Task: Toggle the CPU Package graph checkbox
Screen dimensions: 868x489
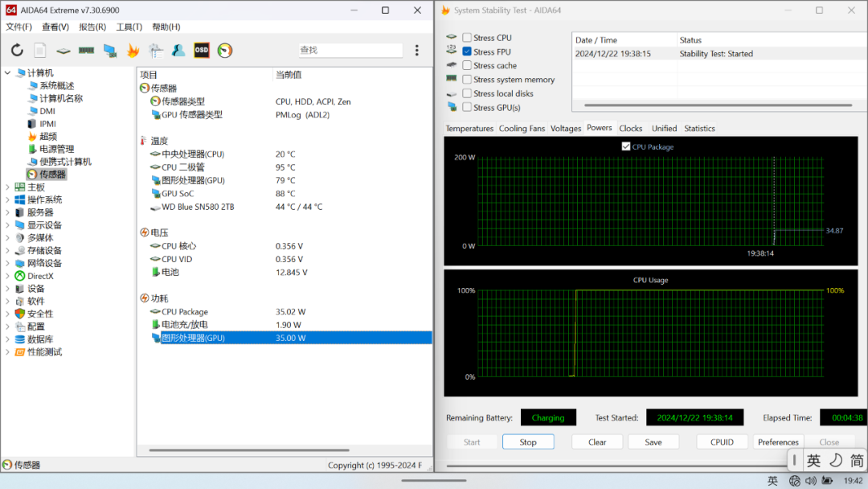Action: [x=626, y=146]
